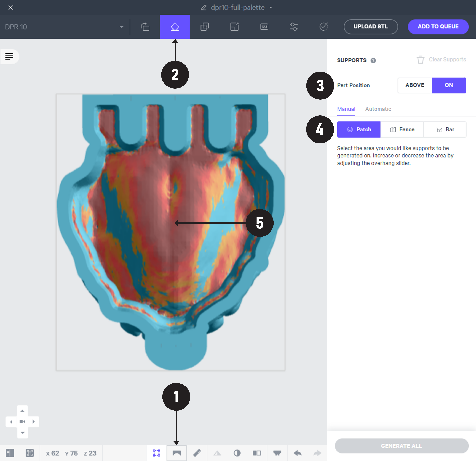Open the parts list hamburger menu
Viewport: 476px width, 461px height.
[x=9, y=56]
